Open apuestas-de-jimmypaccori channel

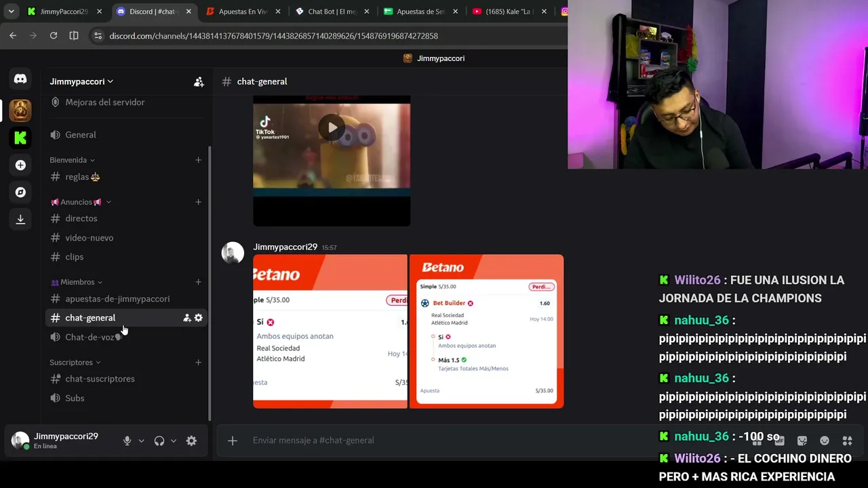(x=126, y=299)
